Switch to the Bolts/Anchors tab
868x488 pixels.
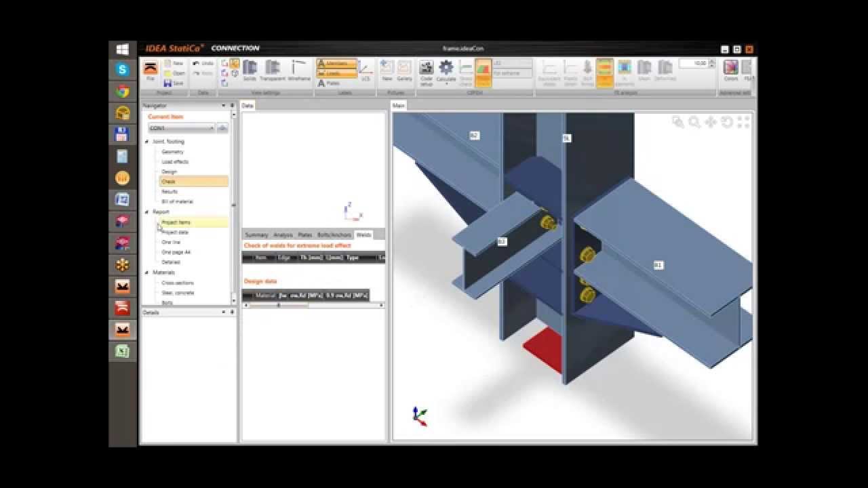[x=334, y=235]
